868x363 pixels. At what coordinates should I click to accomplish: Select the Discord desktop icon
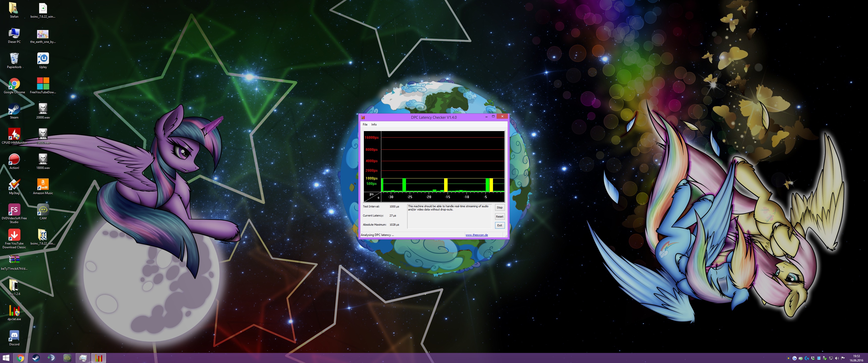(14, 336)
